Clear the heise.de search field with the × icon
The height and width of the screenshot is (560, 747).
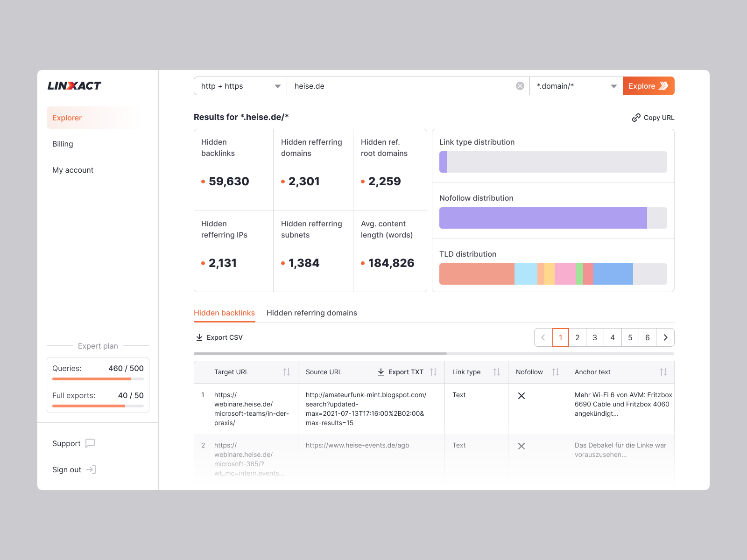(x=520, y=85)
